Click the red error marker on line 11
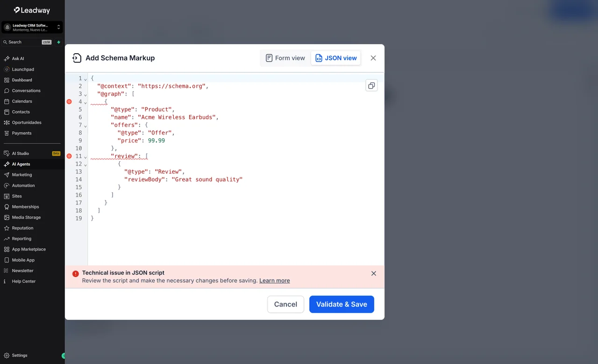The height and width of the screenshot is (364, 598). [x=69, y=156]
